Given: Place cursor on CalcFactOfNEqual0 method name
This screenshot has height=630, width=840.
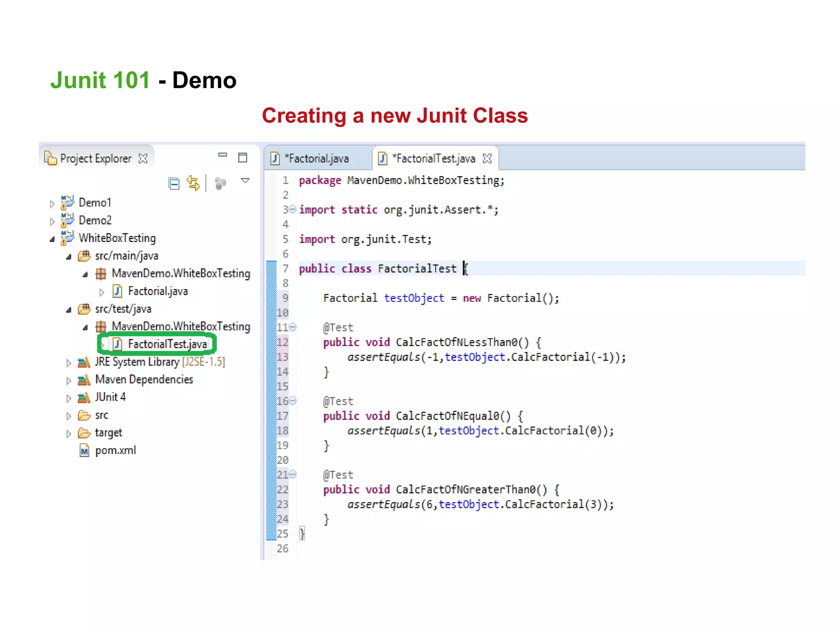Looking at the screenshot, I should (x=447, y=416).
